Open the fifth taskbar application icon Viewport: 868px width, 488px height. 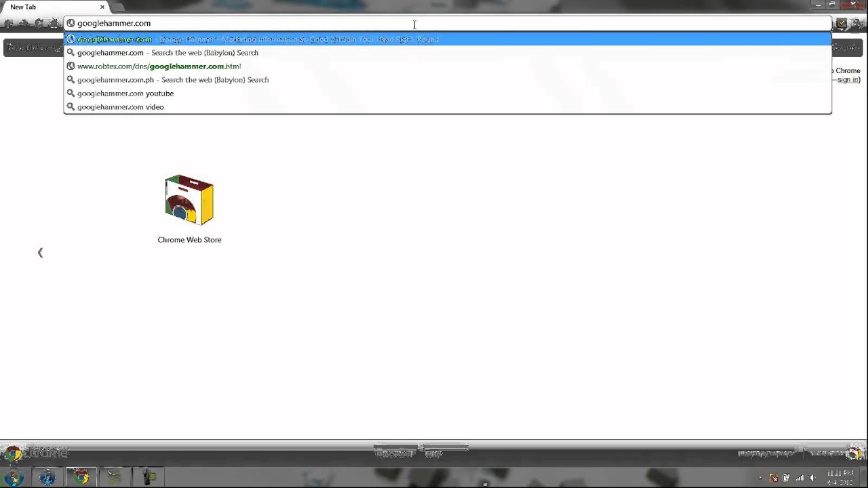click(x=149, y=477)
